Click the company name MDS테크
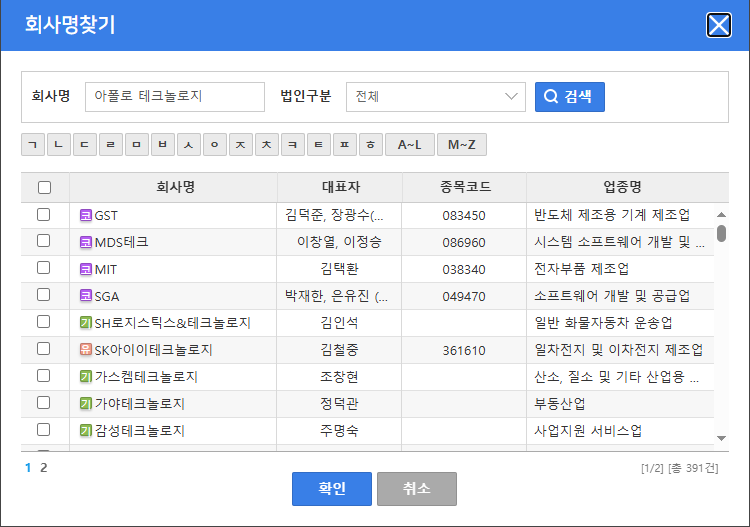Image resolution: width=750 pixels, height=527 pixels. click(121, 242)
